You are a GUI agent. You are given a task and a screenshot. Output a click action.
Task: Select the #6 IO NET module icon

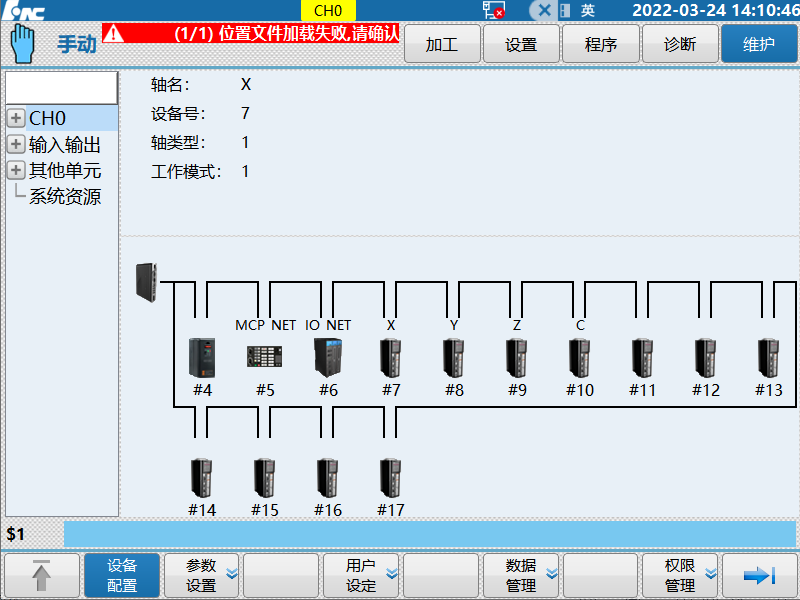click(x=328, y=357)
